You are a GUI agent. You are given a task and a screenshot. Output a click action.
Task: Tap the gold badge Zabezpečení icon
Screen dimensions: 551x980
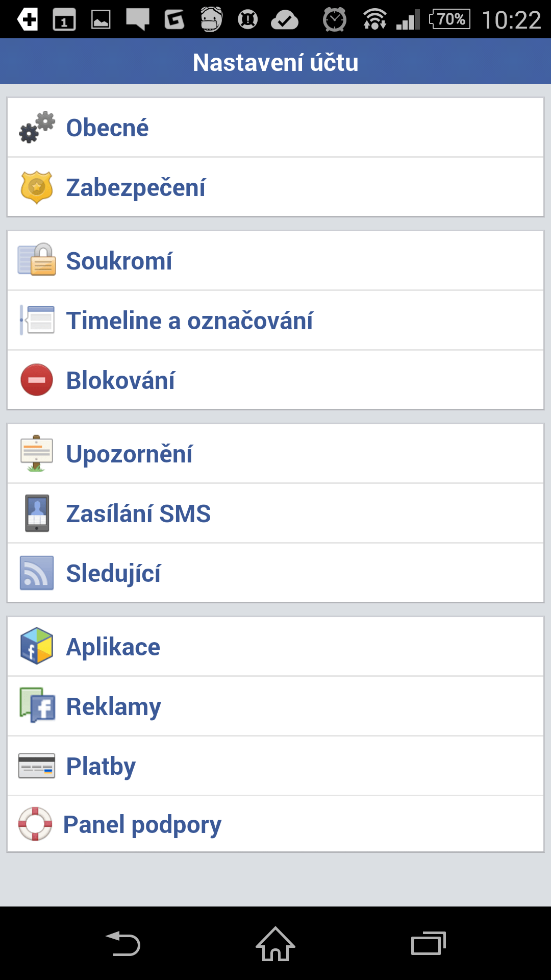click(37, 187)
